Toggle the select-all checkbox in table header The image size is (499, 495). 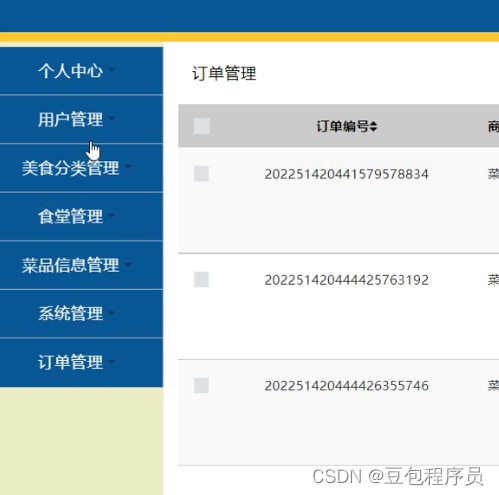pyautogui.click(x=202, y=126)
